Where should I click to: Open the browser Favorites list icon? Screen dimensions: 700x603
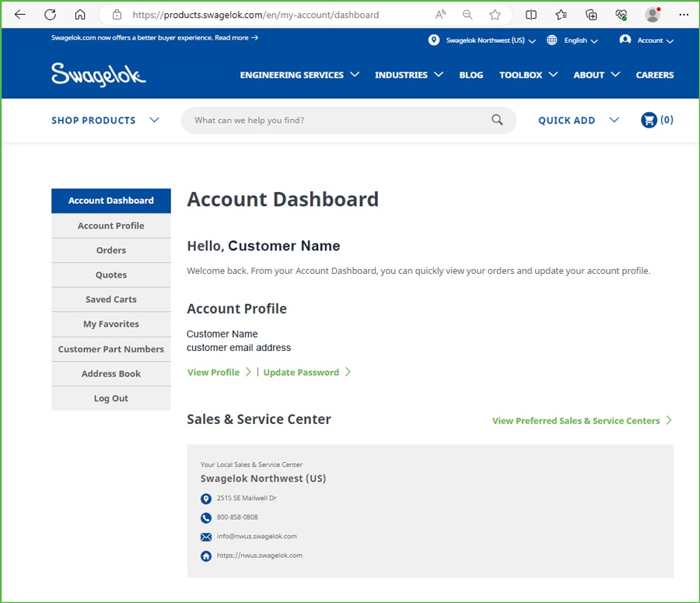[x=561, y=15]
